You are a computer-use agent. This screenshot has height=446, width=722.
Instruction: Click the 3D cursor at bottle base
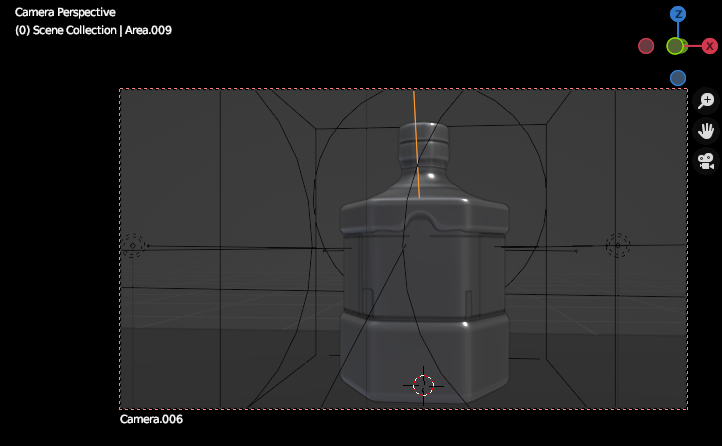coord(423,386)
